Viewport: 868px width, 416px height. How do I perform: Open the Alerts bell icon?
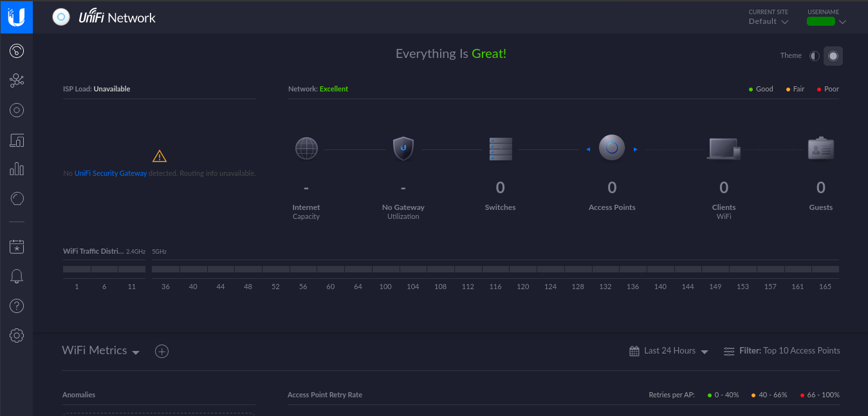point(17,276)
